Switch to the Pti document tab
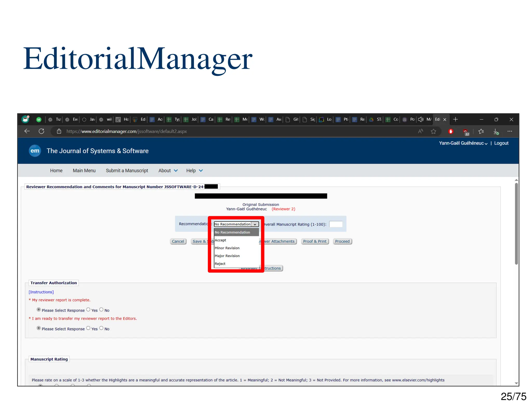 [342, 120]
